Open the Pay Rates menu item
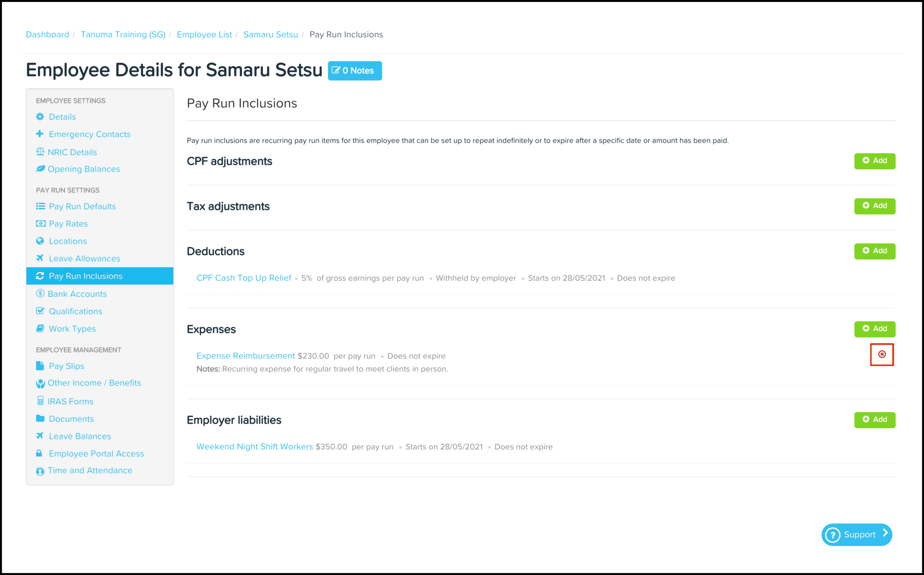This screenshot has width=924, height=575. (x=68, y=224)
